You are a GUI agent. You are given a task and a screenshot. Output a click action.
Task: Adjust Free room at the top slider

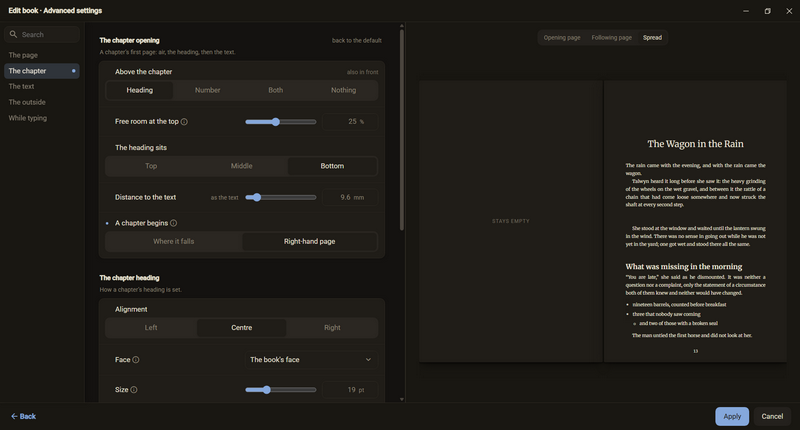pos(281,122)
